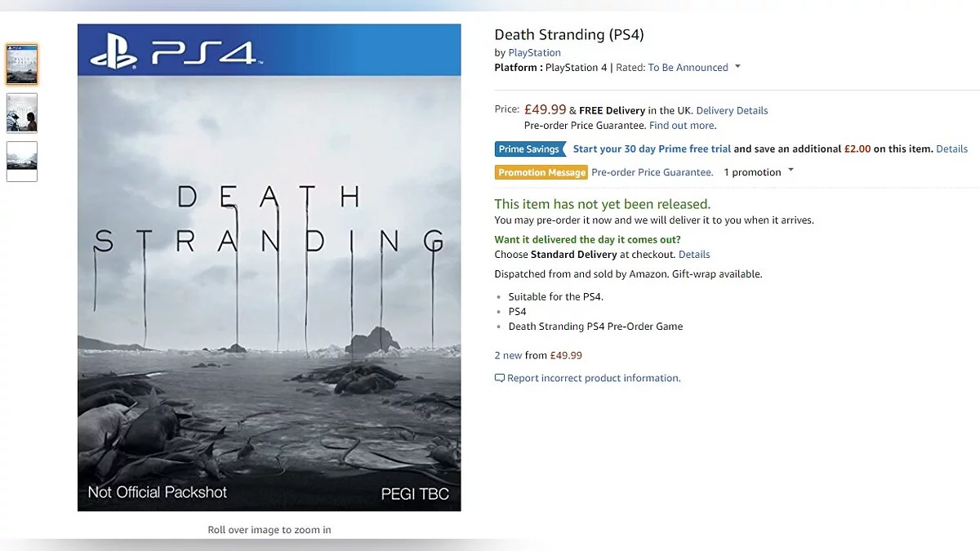Click the orange Promotion Message badge
Screen dimensions: 980x551
click(541, 172)
